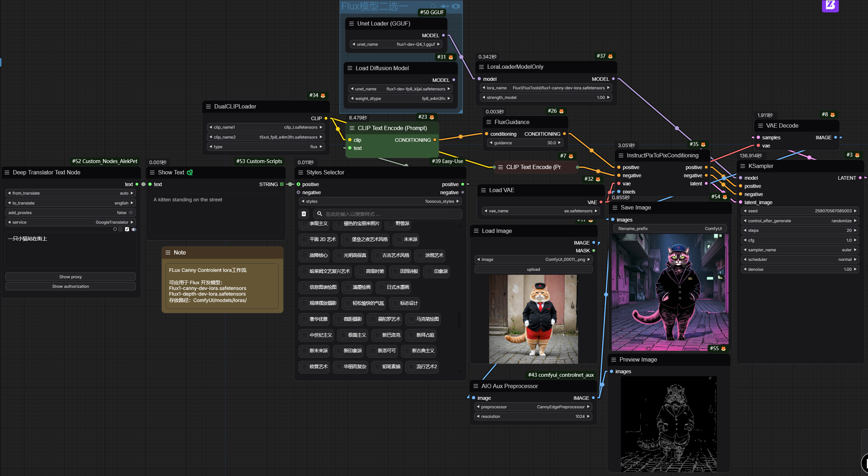Check the 日式水墨画 style checkbox
The width and height of the screenshot is (868, 476).
(382, 287)
